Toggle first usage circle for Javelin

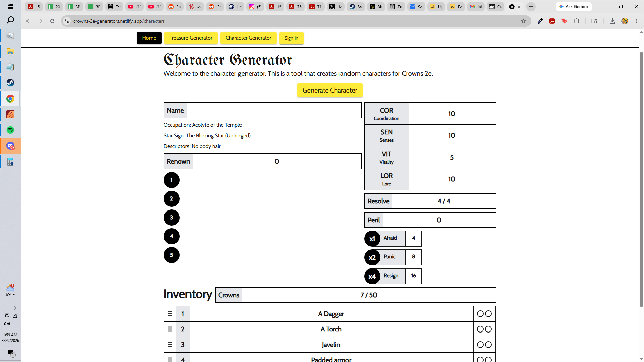click(x=480, y=345)
